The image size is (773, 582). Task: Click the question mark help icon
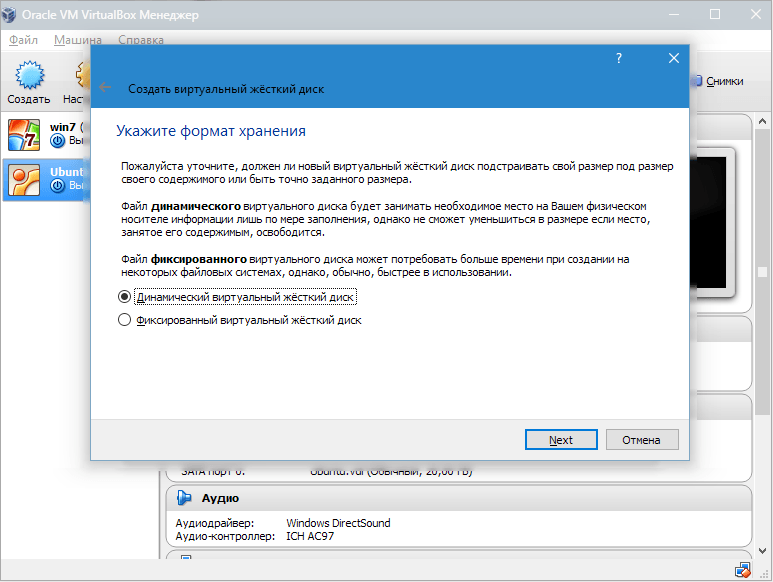(x=619, y=59)
